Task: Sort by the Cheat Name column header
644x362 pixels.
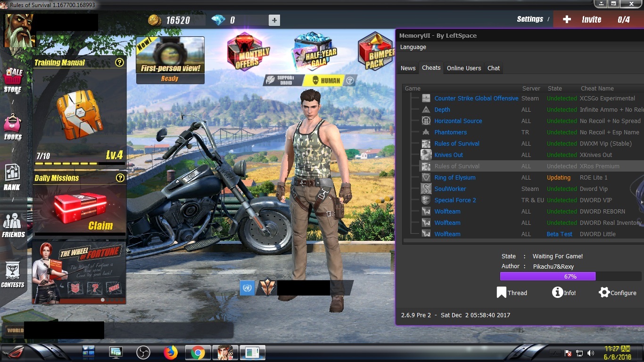Action: [597, 89]
